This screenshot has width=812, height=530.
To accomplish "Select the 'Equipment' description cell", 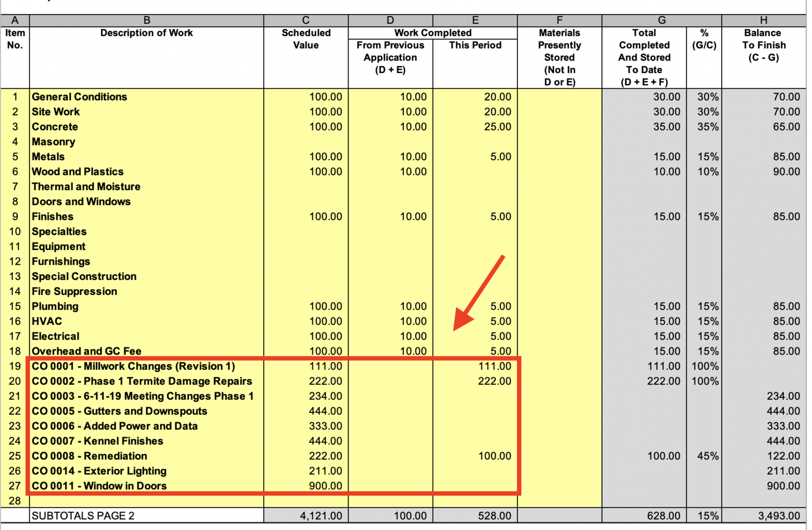I will [147, 247].
